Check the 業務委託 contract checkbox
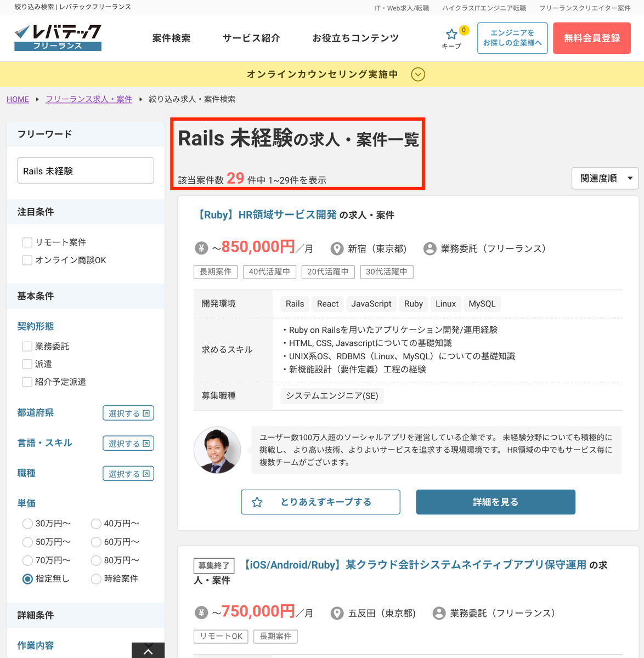The height and width of the screenshot is (658, 644). [x=27, y=347]
